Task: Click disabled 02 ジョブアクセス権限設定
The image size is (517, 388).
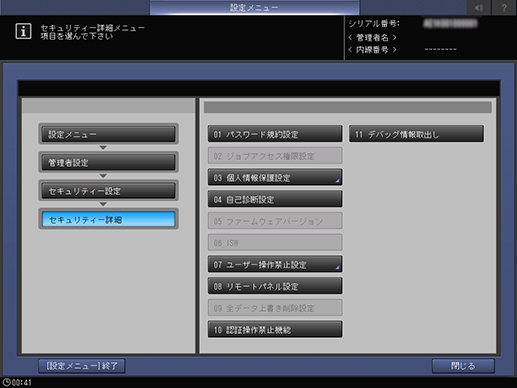Action: click(x=275, y=156)
